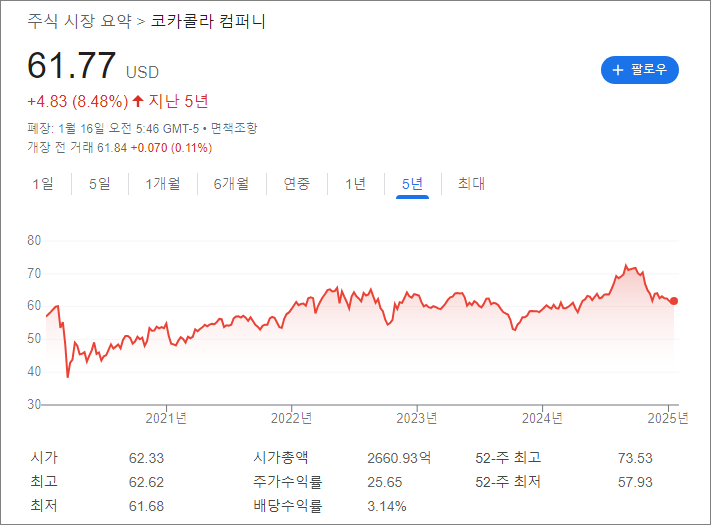Click the 40 y-axis label
Viewport: 711px width, 525px height.
click(34, 372)
